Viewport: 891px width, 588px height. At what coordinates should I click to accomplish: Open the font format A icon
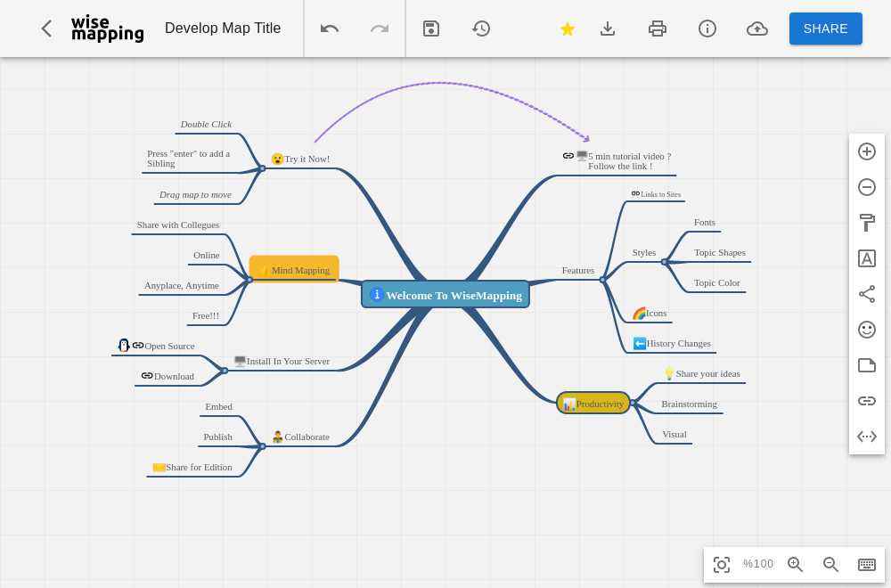coord(867,258)
